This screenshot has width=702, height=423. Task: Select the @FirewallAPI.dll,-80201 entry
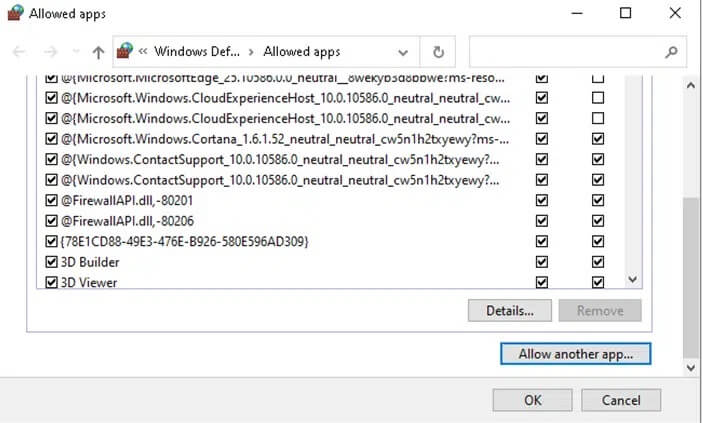pos(127,200)
